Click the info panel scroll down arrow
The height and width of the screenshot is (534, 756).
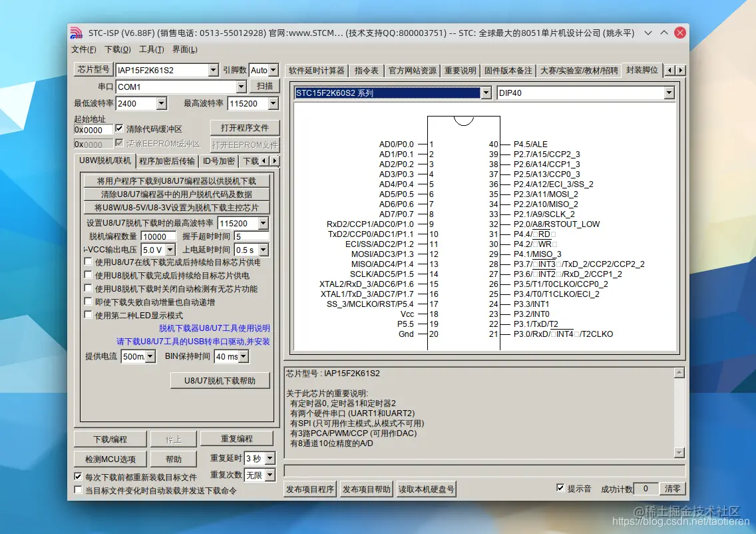[679, 453]
